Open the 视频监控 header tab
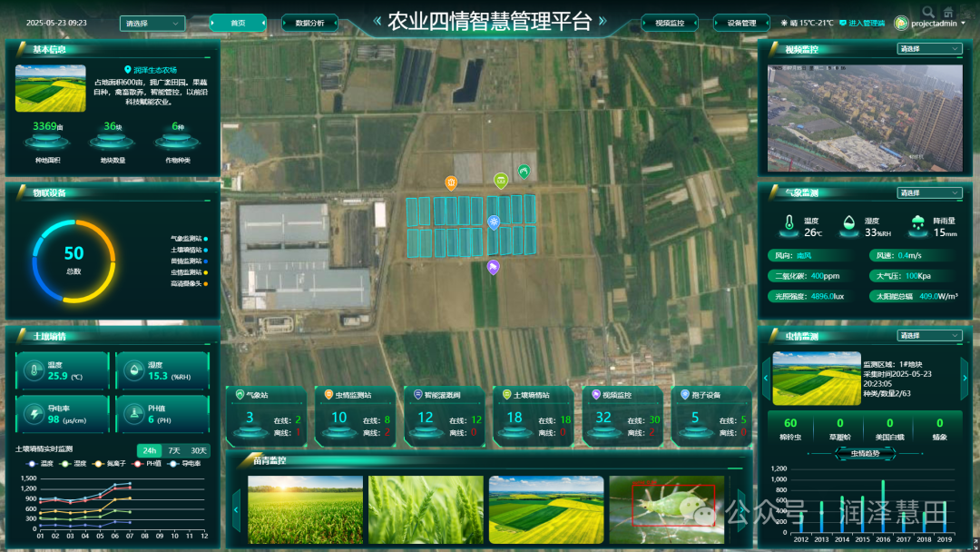Viewport: 980px width, 552px height. pos(670,23)
